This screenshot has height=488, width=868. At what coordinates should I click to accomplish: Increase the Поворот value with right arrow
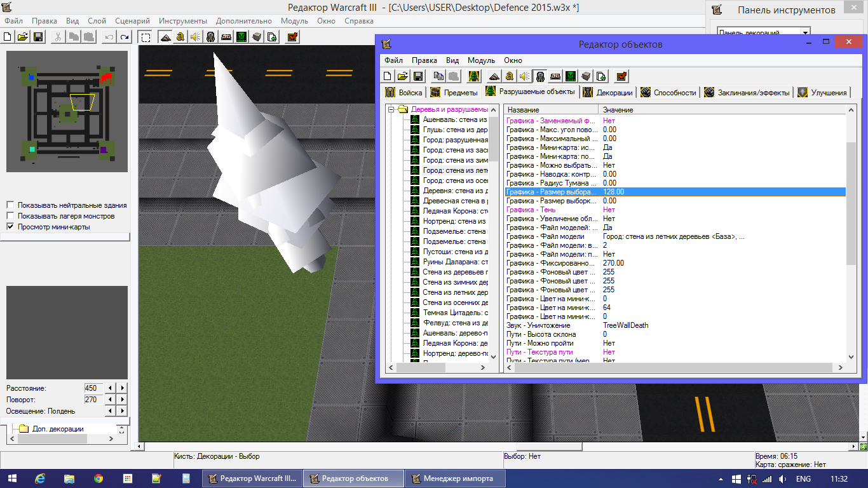click(x=122, y=400)
